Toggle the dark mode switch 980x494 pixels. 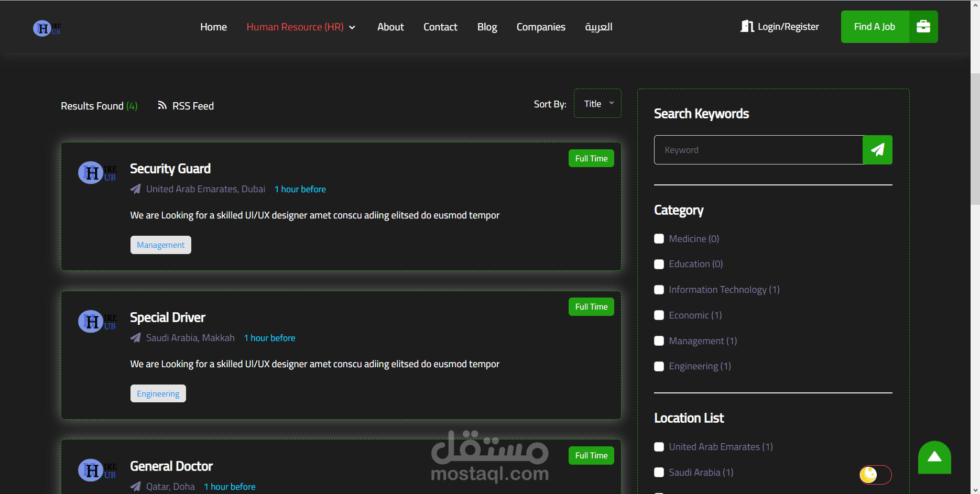[x=875, y=475]
